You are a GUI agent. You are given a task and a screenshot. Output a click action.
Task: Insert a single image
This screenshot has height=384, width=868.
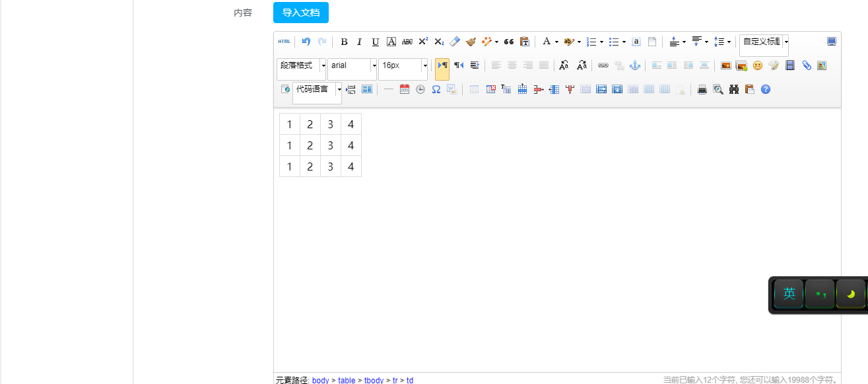pyautogui.click(x=726, y=65)
